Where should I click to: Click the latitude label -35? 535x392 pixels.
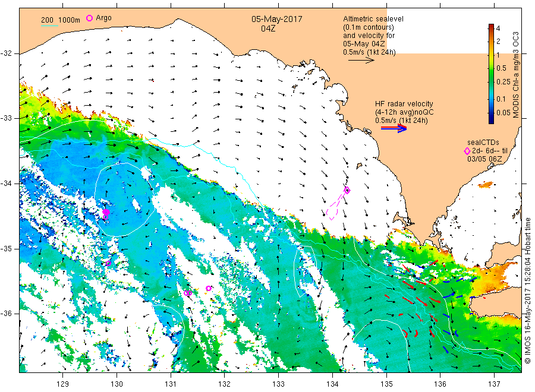coord(6,248)
